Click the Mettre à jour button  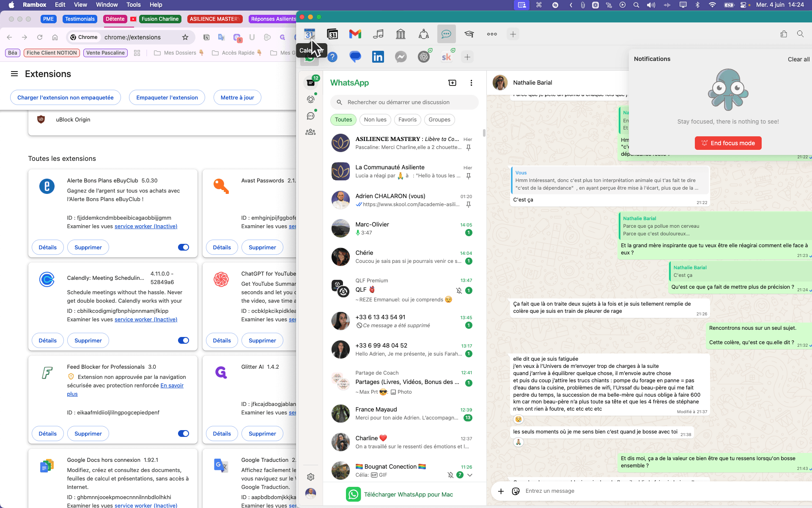point(237,97)
